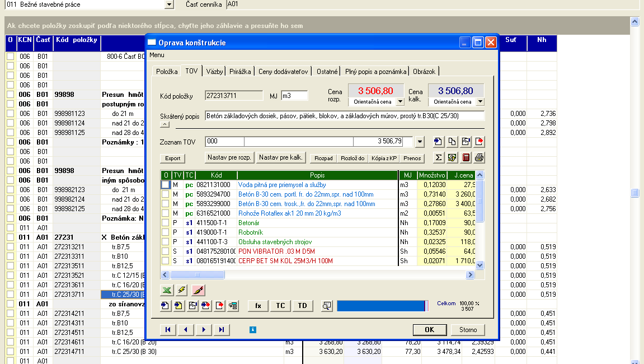Switch to the Ceny dodávateľov tab
Image resolution: width=644 pixels, height=364 pixels.
tap(283, 72)
